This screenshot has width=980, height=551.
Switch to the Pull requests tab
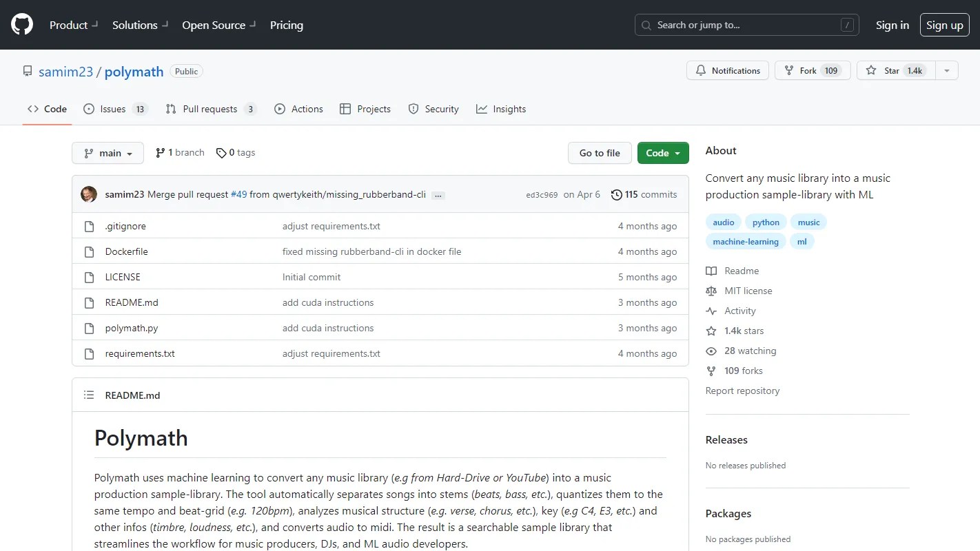click(x=211, y=109)
